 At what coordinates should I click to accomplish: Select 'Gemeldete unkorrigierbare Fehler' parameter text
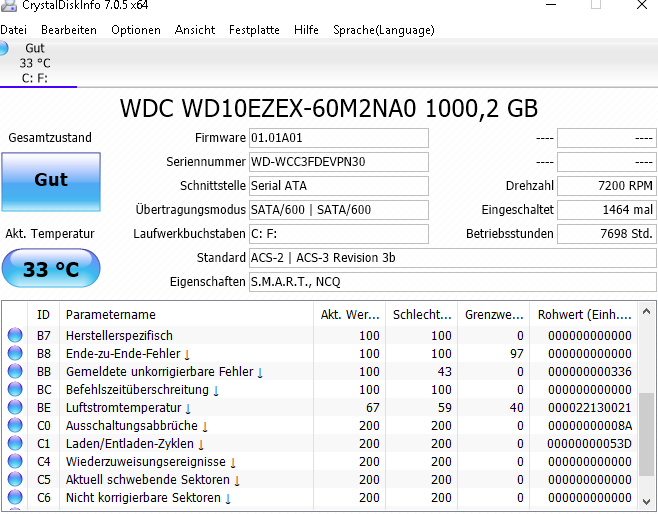point(160,372)
